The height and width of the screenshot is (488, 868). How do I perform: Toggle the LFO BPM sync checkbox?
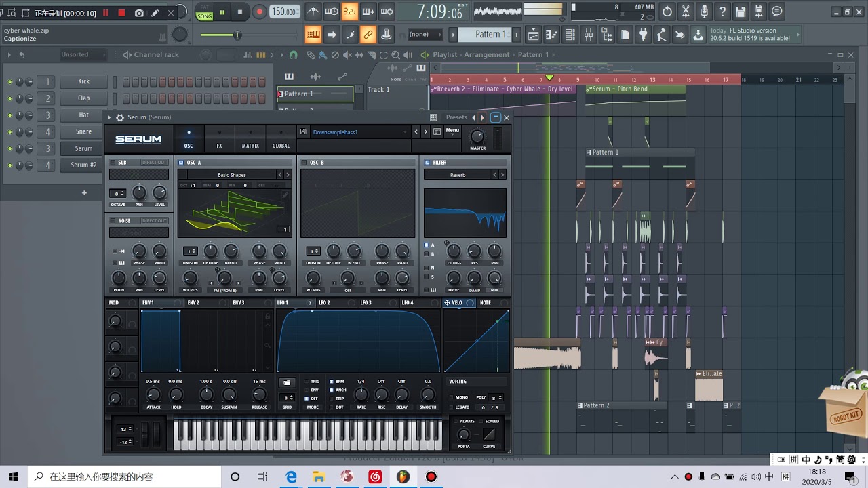(332, 382)
